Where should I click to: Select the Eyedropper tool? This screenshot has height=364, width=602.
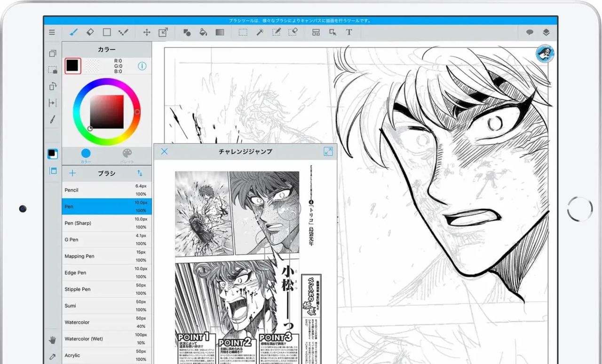(53, 356)
